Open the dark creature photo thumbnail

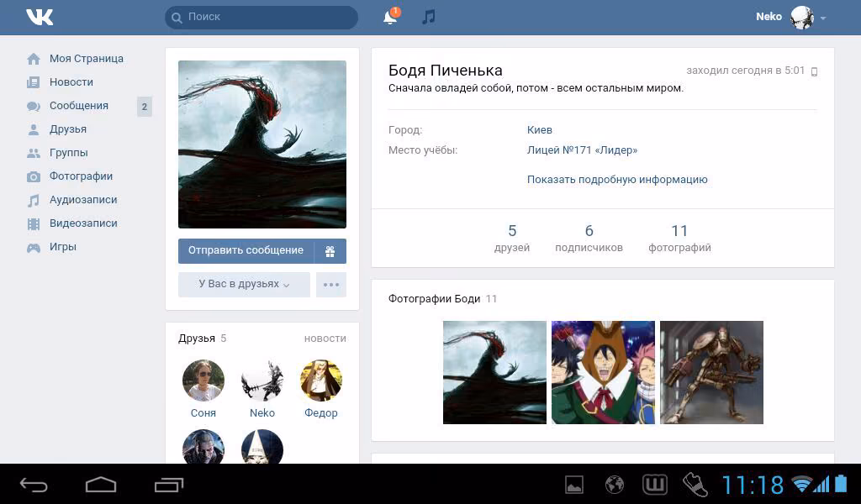point(494,372)
